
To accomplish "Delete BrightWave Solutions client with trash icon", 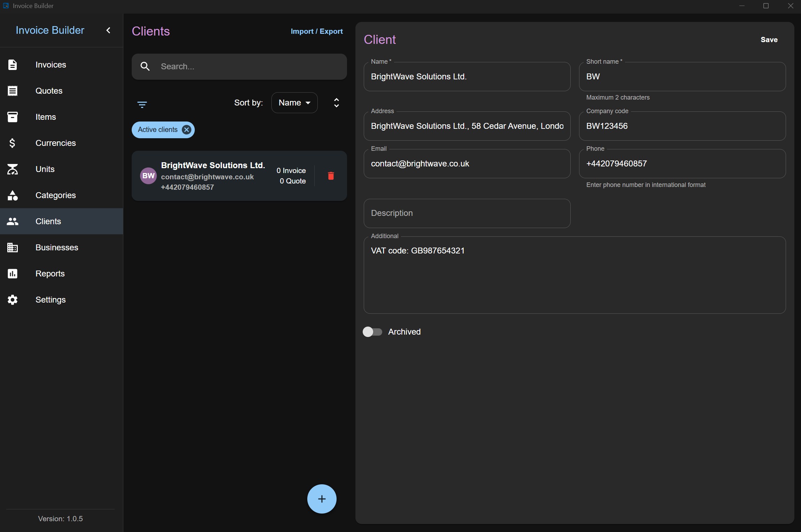I will 331,176.
